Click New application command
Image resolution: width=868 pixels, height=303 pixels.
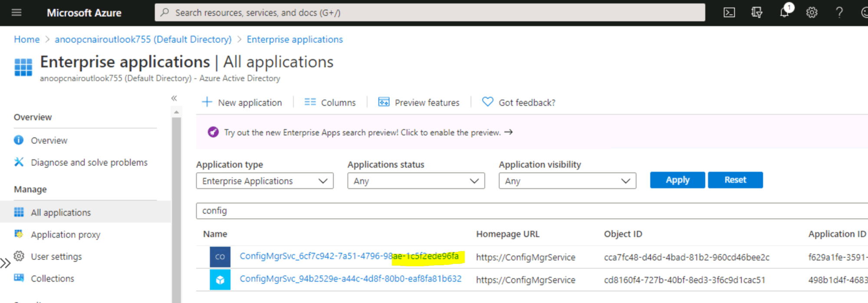(x=242, y=102)
